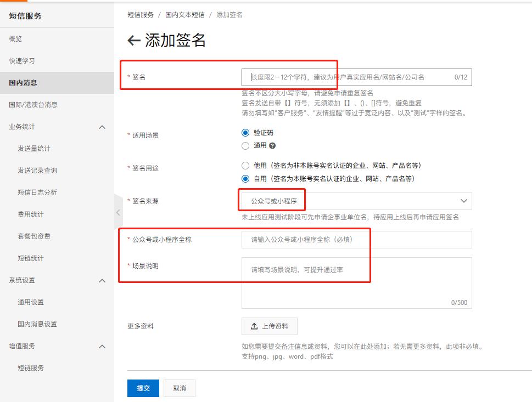The width and height of the screenshot is (532, 402).
Task: Focus the 场景说明 text area
Action: pyautogui.click(x=357, y=283)
